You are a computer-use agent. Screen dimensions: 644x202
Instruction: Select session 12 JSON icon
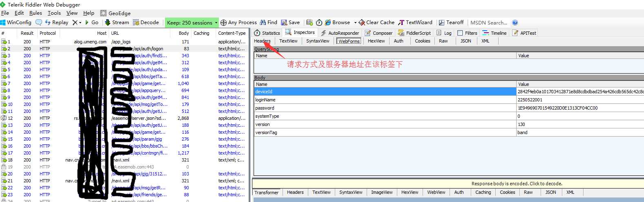(x=4, y=118)
